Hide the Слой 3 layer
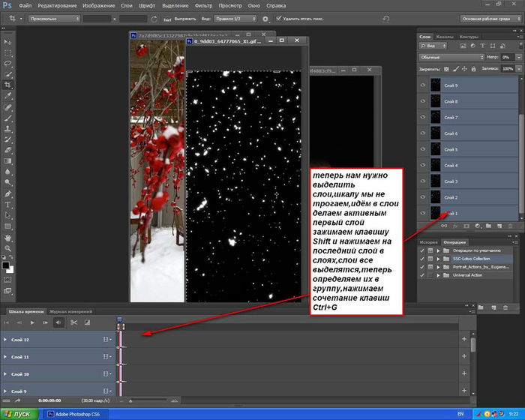 click(x=422, y=181)
